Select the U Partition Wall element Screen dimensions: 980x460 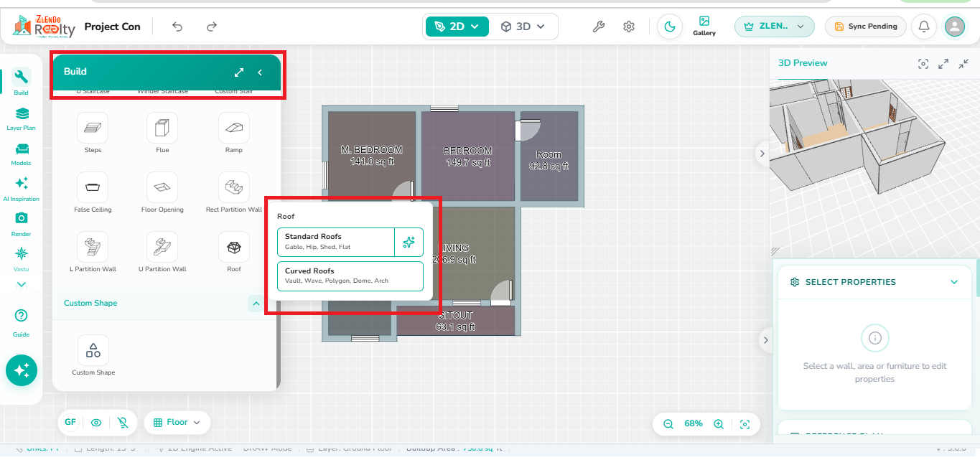(x=162, y=252)
